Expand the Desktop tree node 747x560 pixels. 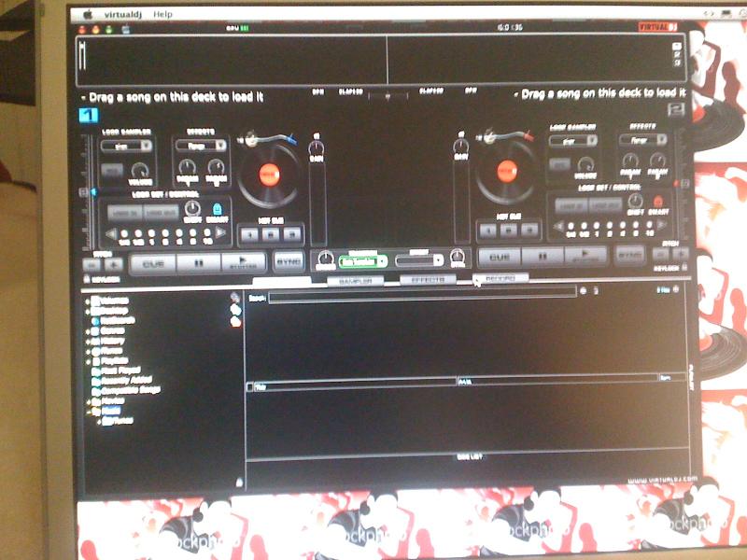[x=88, y=312]
